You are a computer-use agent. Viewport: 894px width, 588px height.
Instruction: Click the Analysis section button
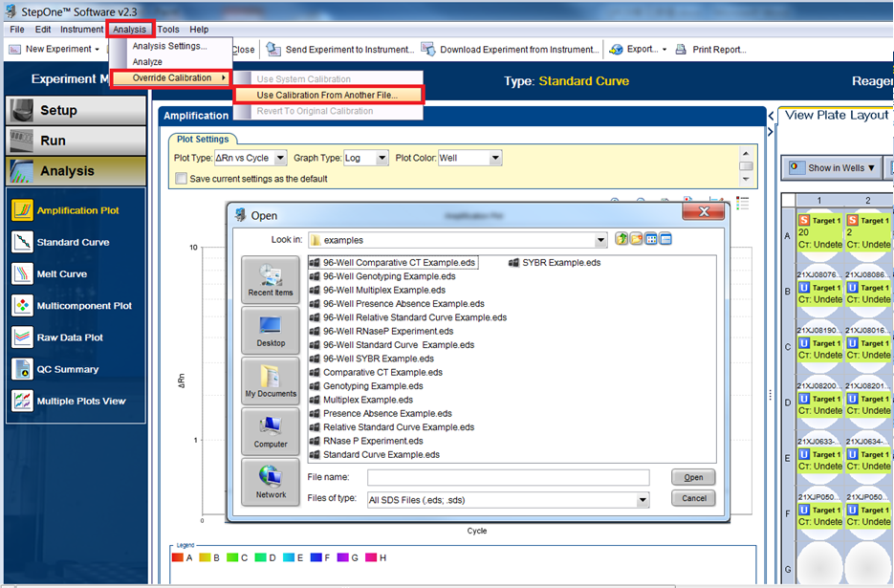76,171
